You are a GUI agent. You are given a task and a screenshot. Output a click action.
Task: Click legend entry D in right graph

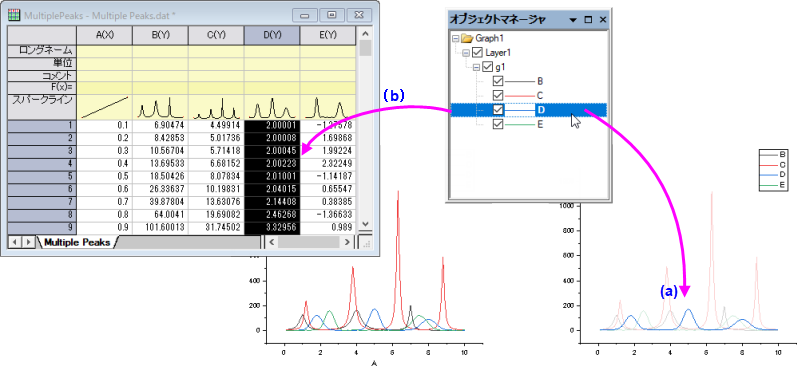click(x=773, y=175)
